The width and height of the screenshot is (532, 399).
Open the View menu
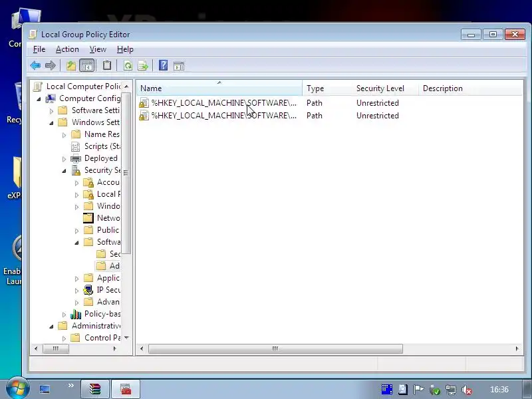[x=98, y=49]
